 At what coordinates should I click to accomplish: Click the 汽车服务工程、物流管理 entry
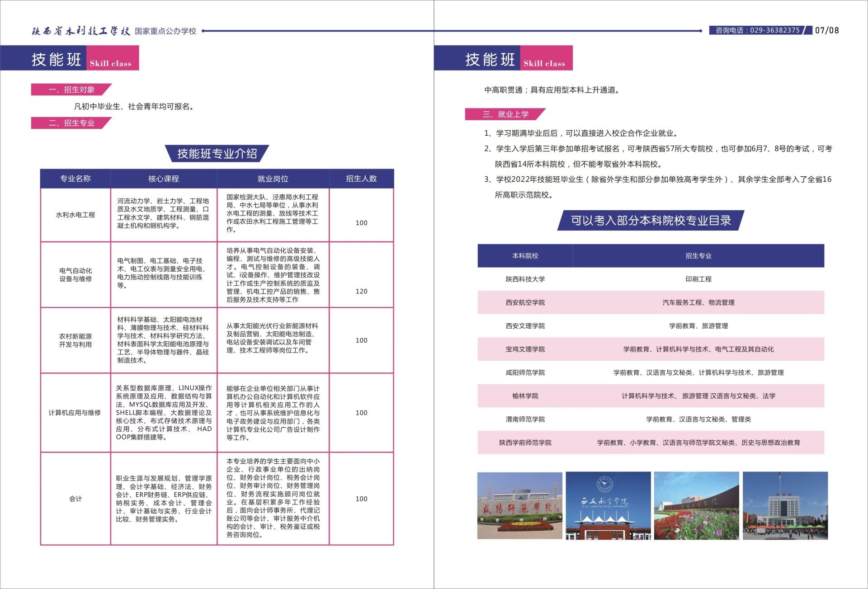click(x=698, y=303)
